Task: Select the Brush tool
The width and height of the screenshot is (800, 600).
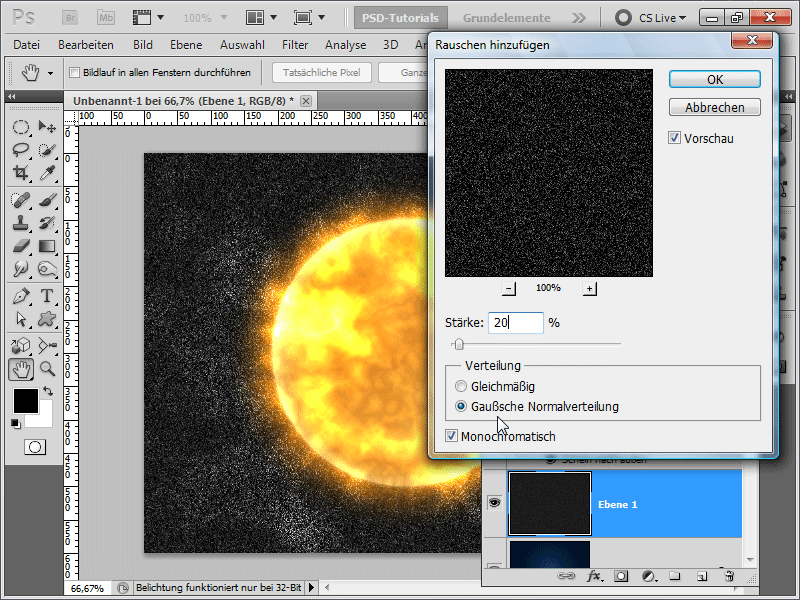Action: pyautogui.click(x=47, y=199)
